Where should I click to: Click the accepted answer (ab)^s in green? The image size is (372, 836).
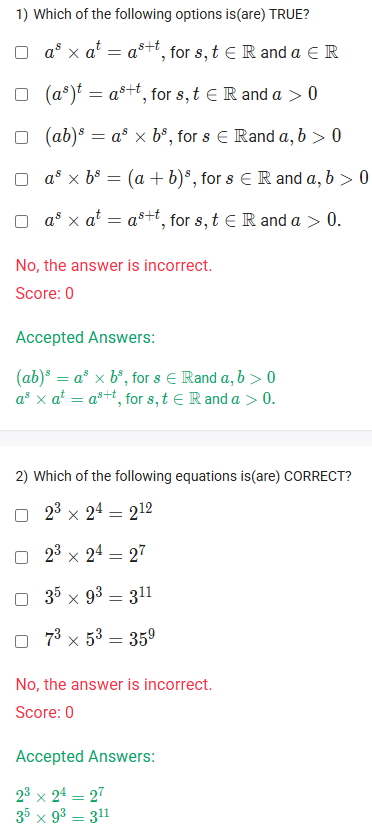[145, 378]
